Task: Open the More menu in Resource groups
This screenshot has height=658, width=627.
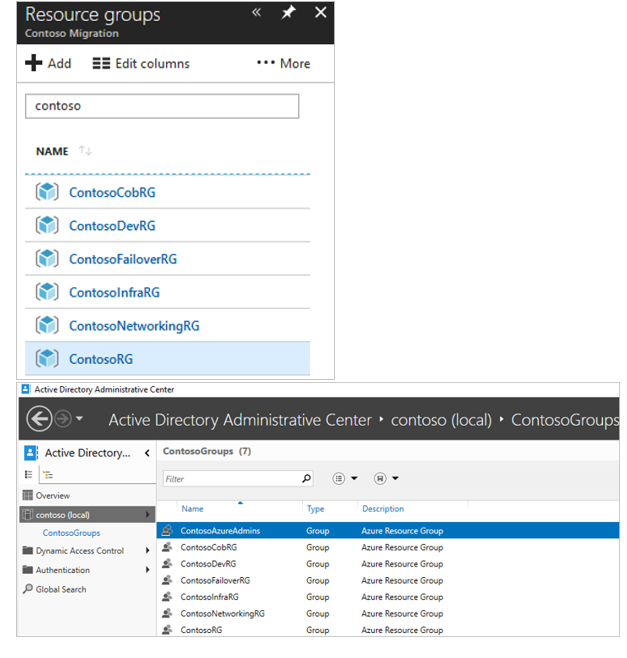Action: (284, 63)
